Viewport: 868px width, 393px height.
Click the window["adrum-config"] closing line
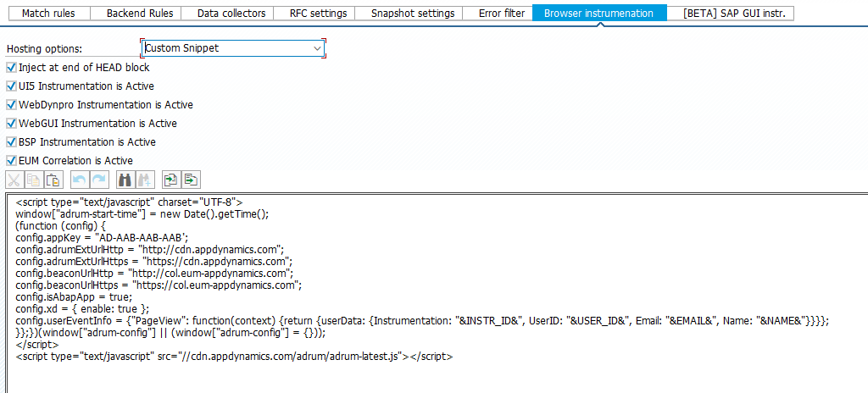click(x=171, y=333)
